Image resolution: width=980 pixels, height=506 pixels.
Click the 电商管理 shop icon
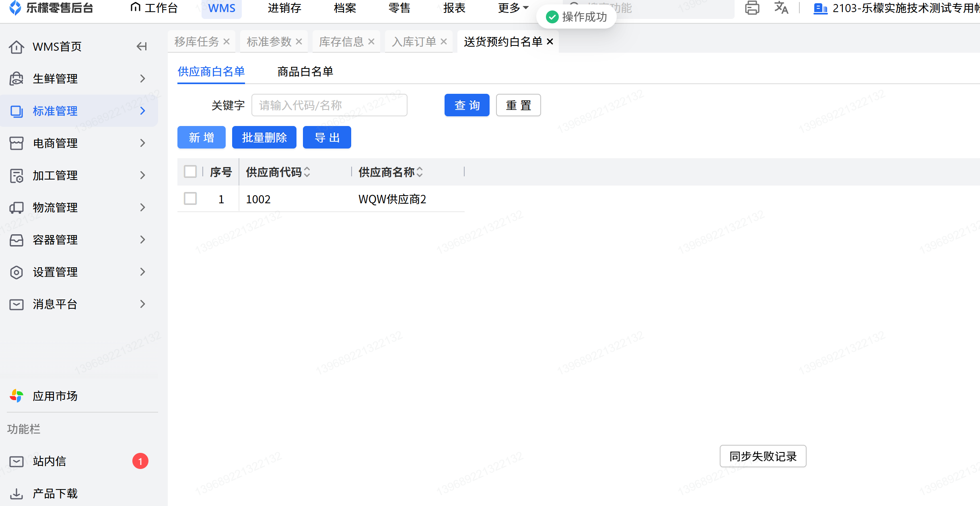click(x=16, y=143)
